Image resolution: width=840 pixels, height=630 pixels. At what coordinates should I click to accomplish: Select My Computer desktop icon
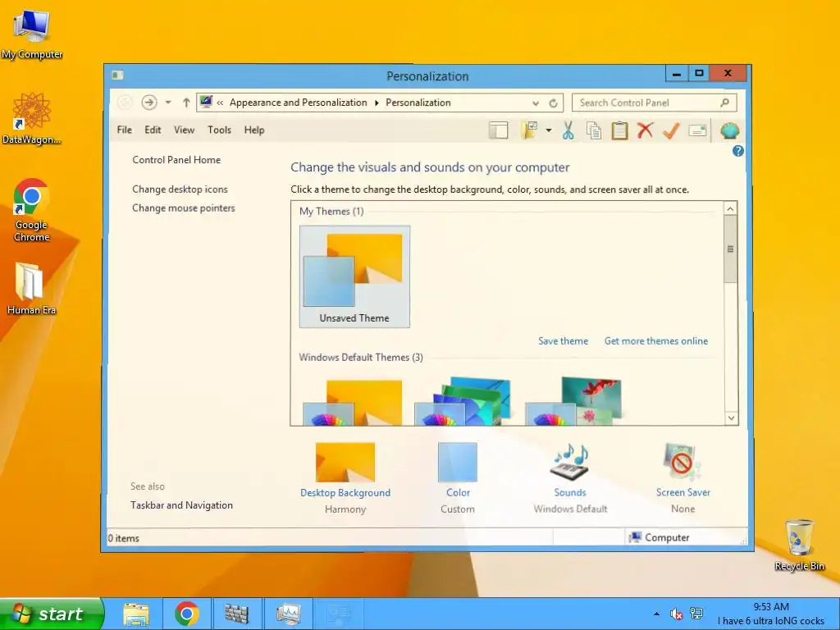click(32, 35)
